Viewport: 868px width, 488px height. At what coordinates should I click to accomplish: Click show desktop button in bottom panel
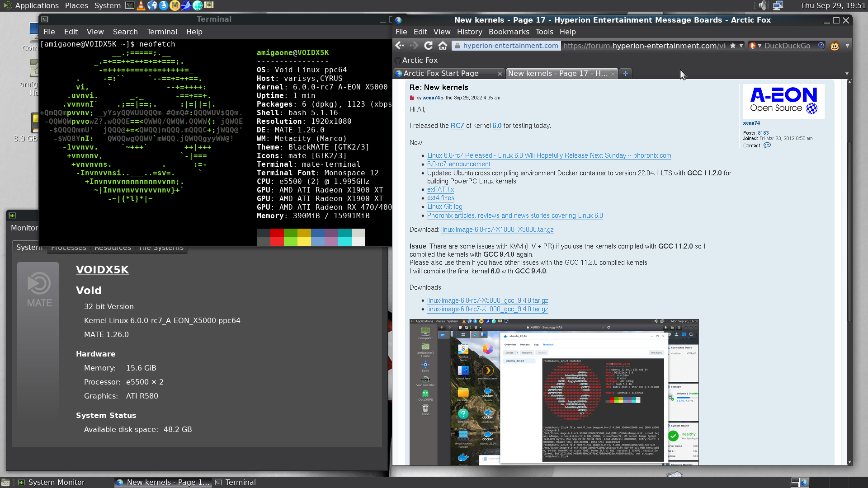coord(5,483)
